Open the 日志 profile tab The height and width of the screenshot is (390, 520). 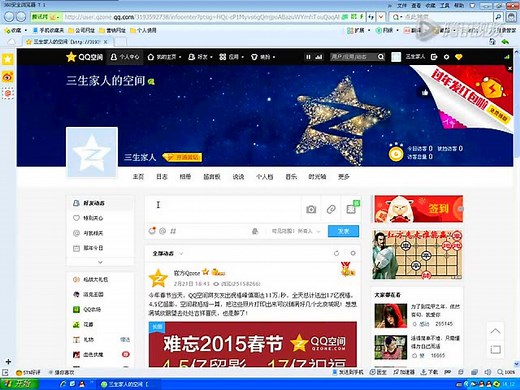162,177
